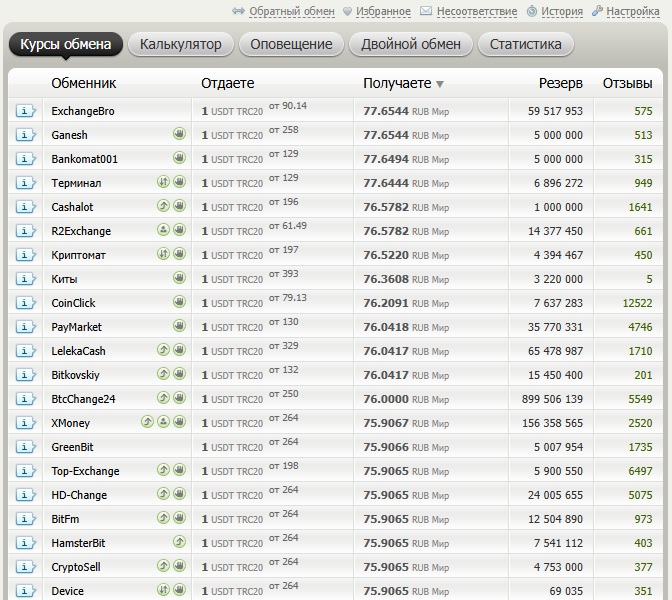Screen dimensions: 672x600
Task: Open the Обратный обмен link
Action: [x=292, y=11]
